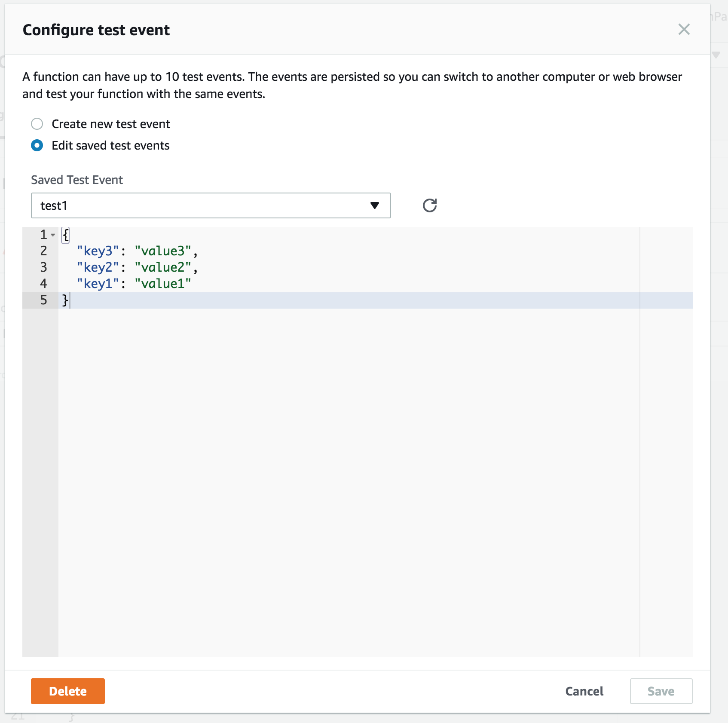This screenshot has width=728, height=723.
Task: Select the Create new test event option
Action: click(x=37, y=124)
